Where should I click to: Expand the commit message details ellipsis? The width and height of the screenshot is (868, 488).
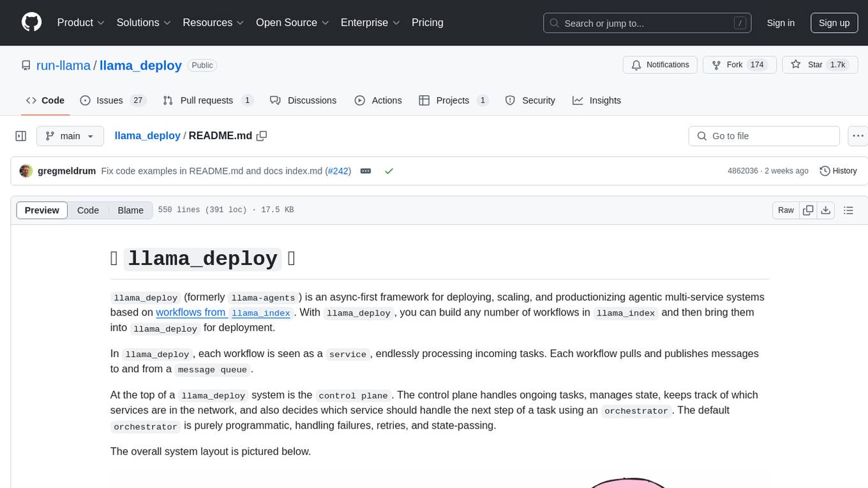point(366,171)
